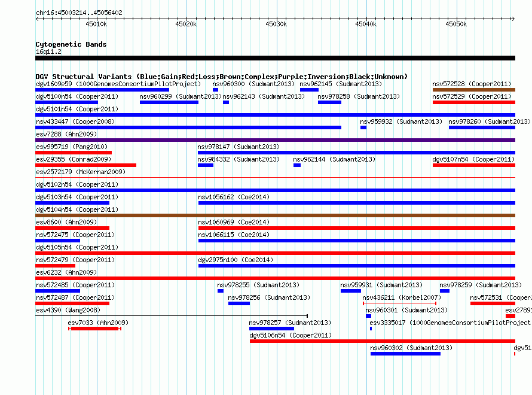Select the Cytogenetic Bands track heading

[x=71, y=44]
